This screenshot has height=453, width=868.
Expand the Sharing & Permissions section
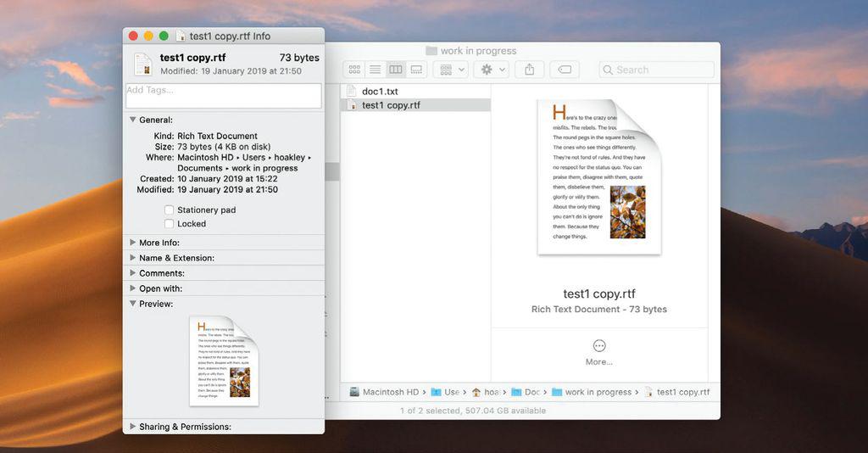click(133, 427)
